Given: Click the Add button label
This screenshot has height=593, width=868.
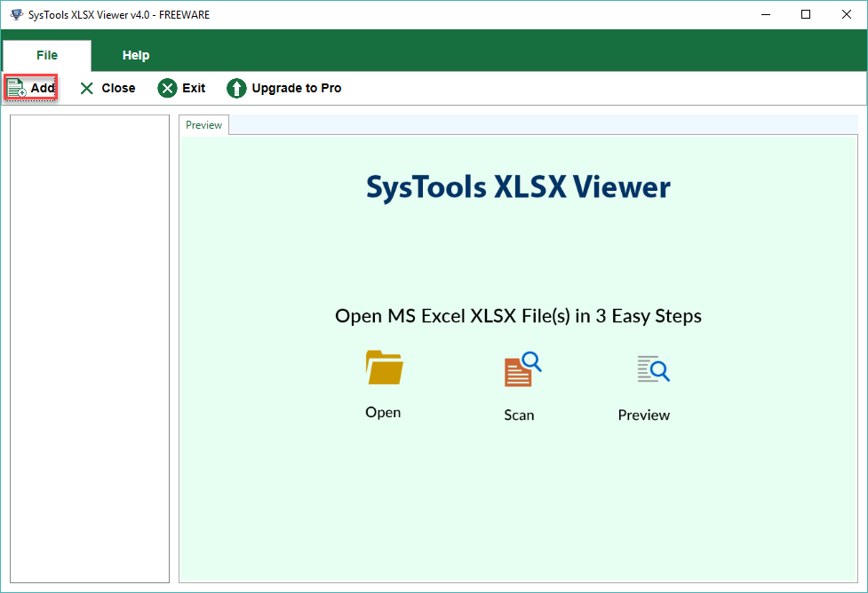Looking at the screenshot, I should coord(43,88).
